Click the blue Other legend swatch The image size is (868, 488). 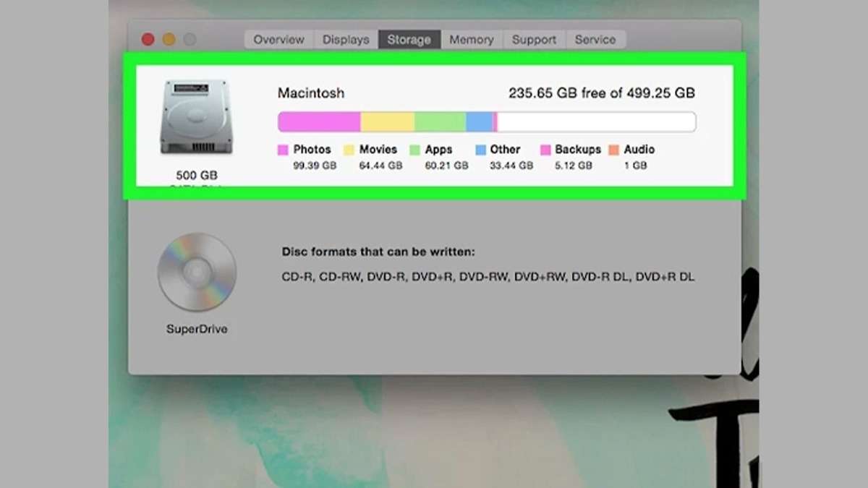(481, 150)
